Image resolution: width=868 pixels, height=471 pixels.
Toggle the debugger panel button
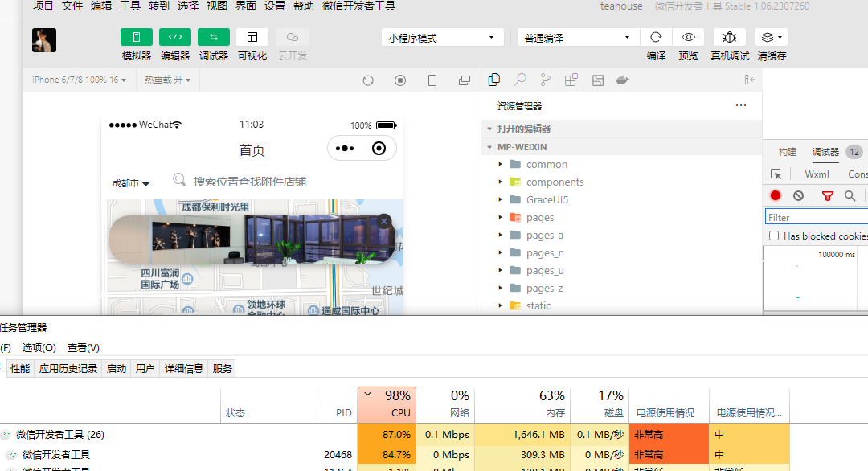[214, 37]
